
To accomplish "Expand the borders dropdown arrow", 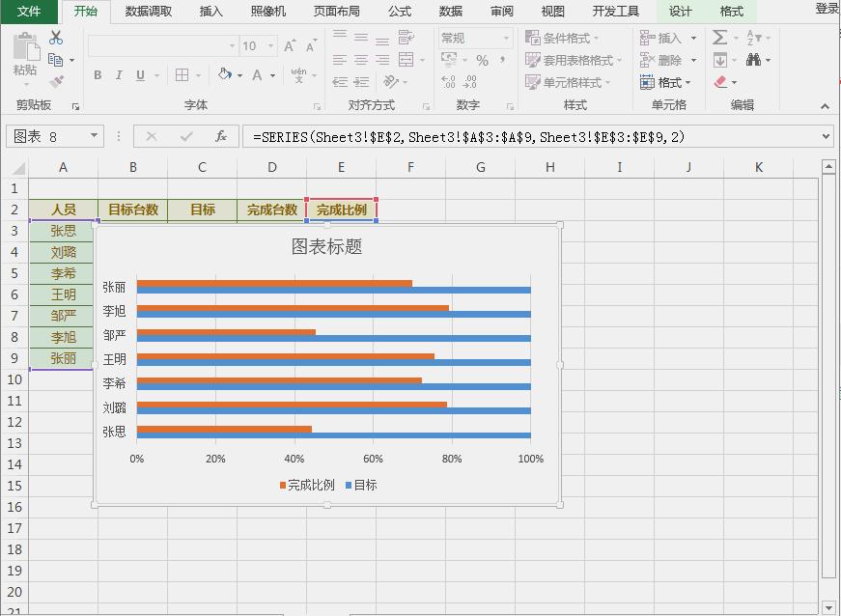I will pos(199,74).
